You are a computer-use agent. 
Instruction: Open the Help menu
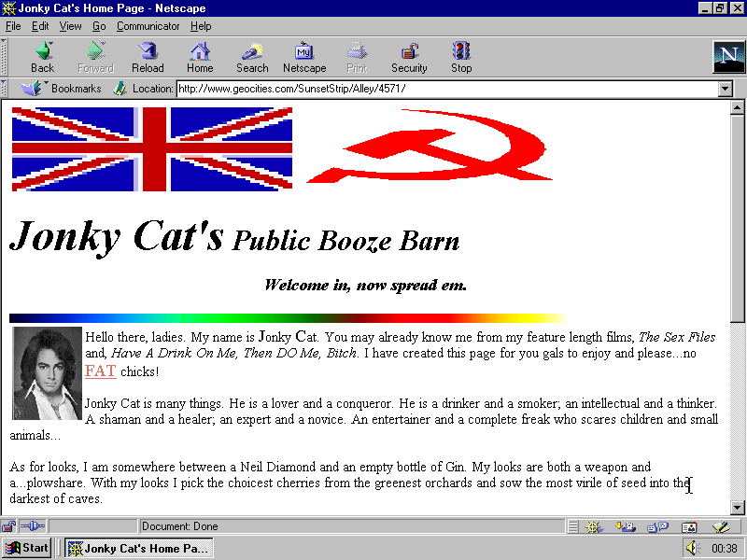tap(201, 26)
